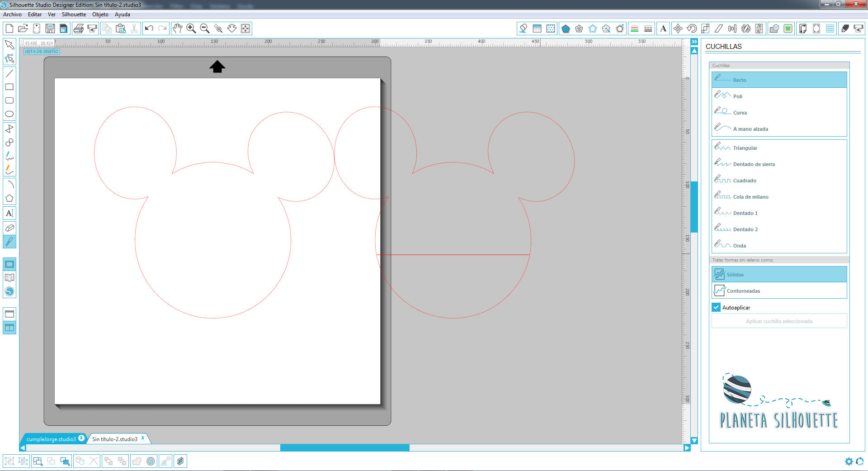Pick the Cola de milano pattern
Image resolution: width=868 pixels, height=471 pixels.
pos(779,196)
